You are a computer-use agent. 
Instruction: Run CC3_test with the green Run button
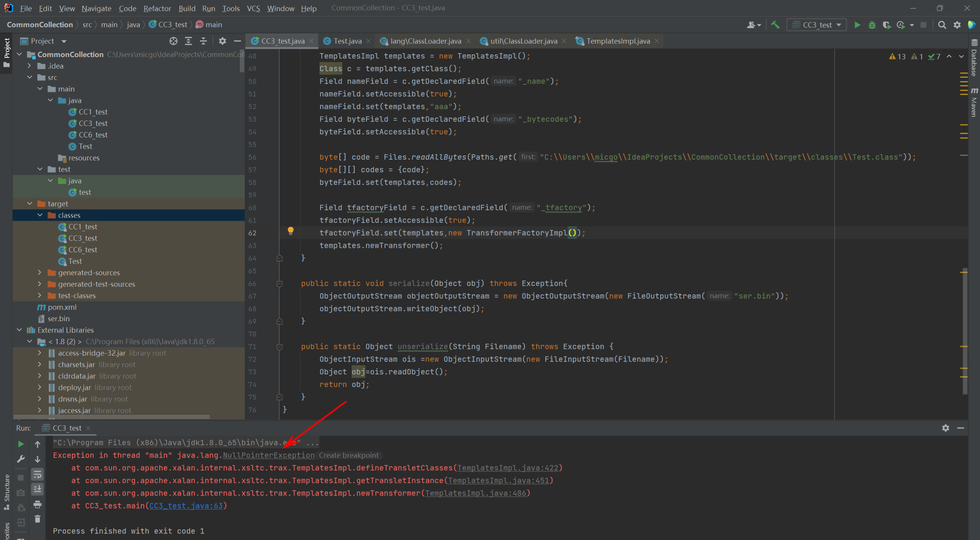857,25
